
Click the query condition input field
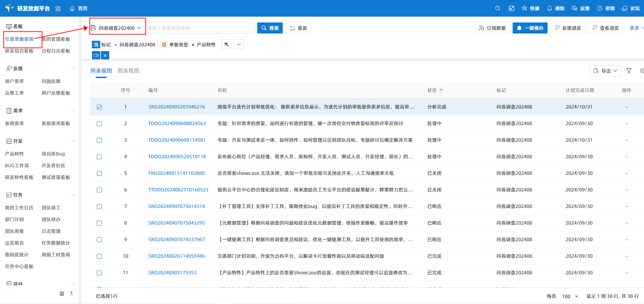coord(200,28)
